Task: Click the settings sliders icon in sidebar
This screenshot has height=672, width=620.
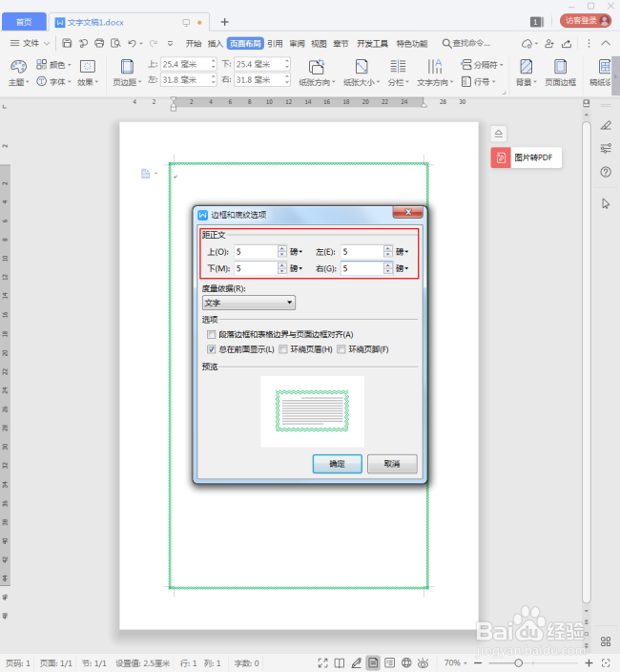Action: tap(606, 148)
